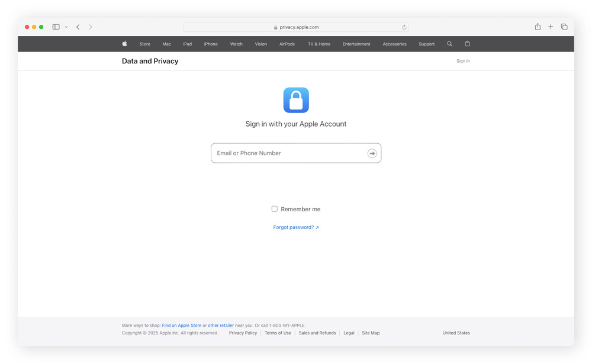
Task: Open a new tab with the plus icon
Action: coord(551,27)
